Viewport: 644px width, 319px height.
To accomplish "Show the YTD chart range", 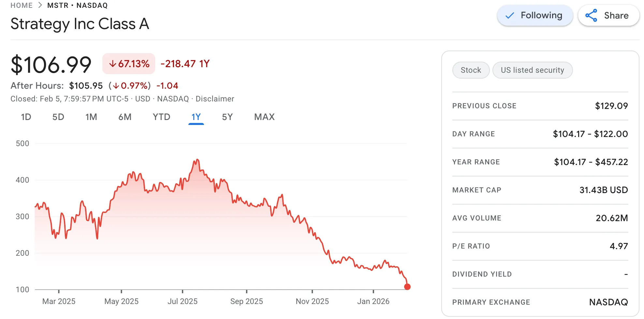I will 161,117.
